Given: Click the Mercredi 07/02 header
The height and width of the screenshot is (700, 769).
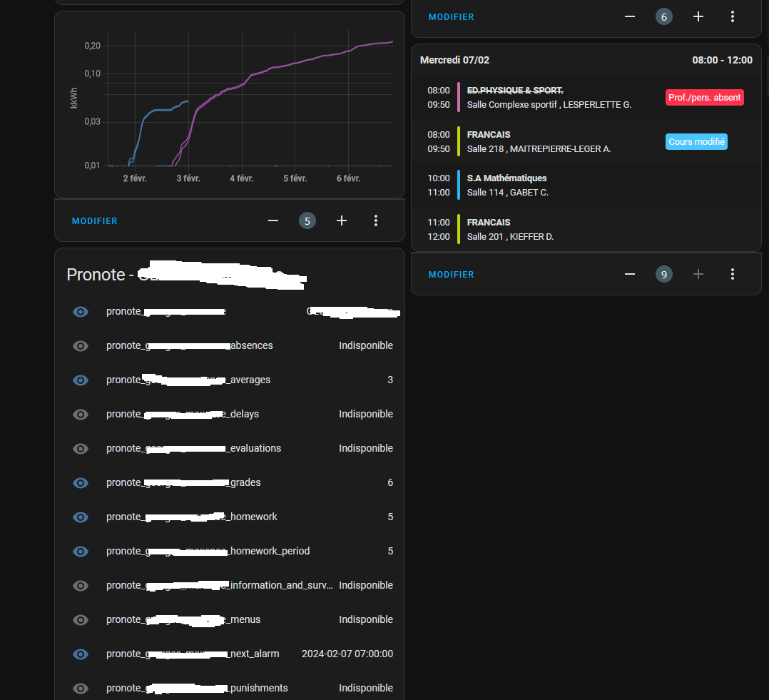Looking at the screenshot, I should (454, 61).
